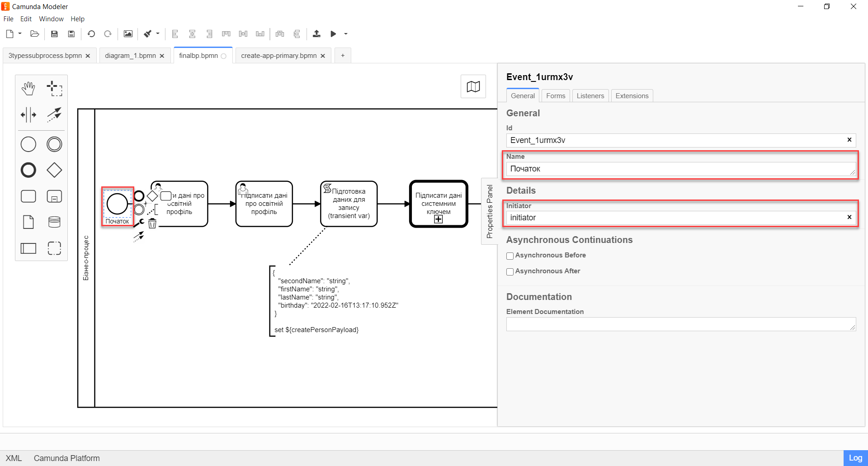Image resolution: width=868 pixels, height=466 pixels.
Task: Enable Asynchronous Before checkbox
Action: tap(510, 256)
